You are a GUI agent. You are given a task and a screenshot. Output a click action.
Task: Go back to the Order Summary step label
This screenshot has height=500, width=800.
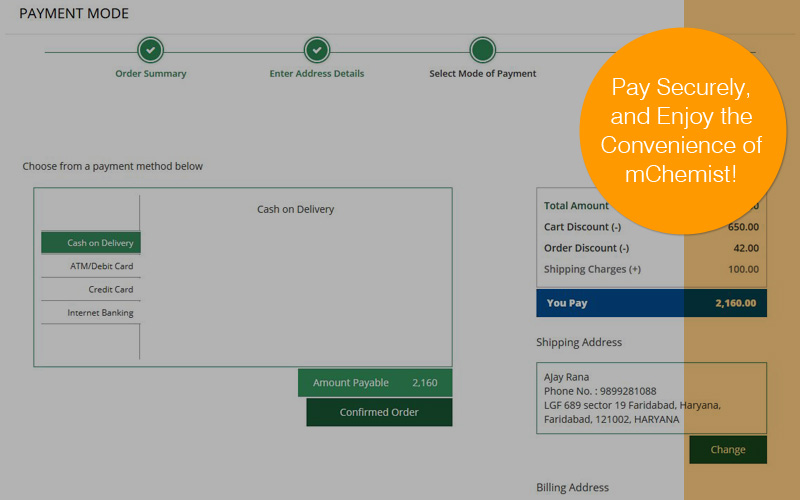[x=150, y=74]
